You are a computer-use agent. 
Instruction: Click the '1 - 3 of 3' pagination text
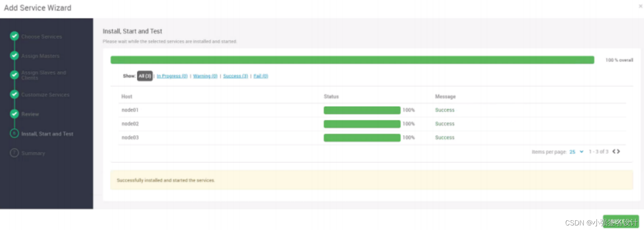click(599, 152)
